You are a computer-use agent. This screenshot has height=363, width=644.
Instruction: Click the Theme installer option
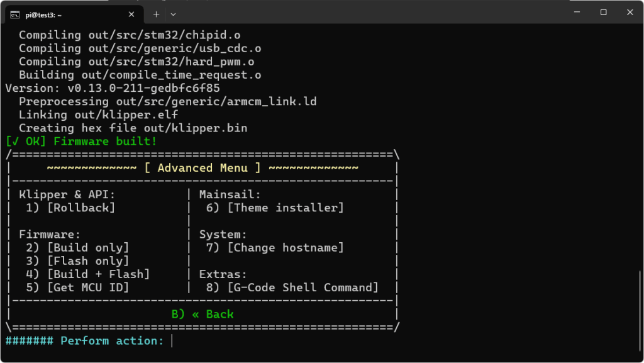pos(286,208)
